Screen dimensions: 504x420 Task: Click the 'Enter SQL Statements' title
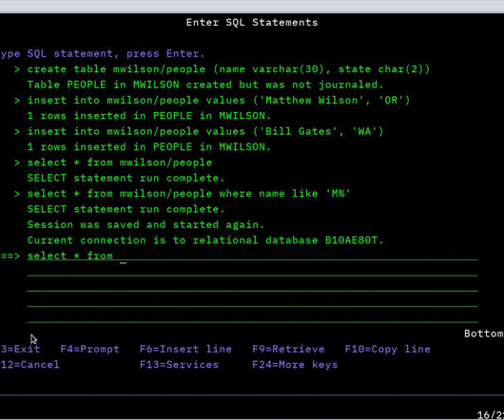pos(252,23)
